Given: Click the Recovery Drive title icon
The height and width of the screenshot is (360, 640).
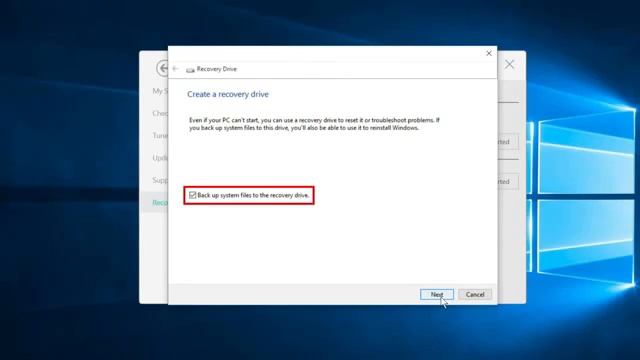Looking at the screenshot, I should [x=190, y=70].
